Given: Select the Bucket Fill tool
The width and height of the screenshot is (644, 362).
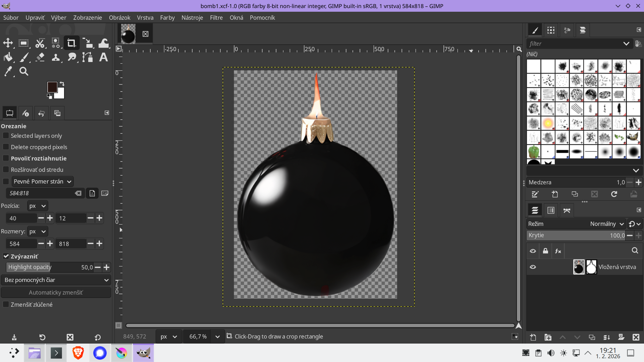Looking at the screenshot, I should pos(8,57).
